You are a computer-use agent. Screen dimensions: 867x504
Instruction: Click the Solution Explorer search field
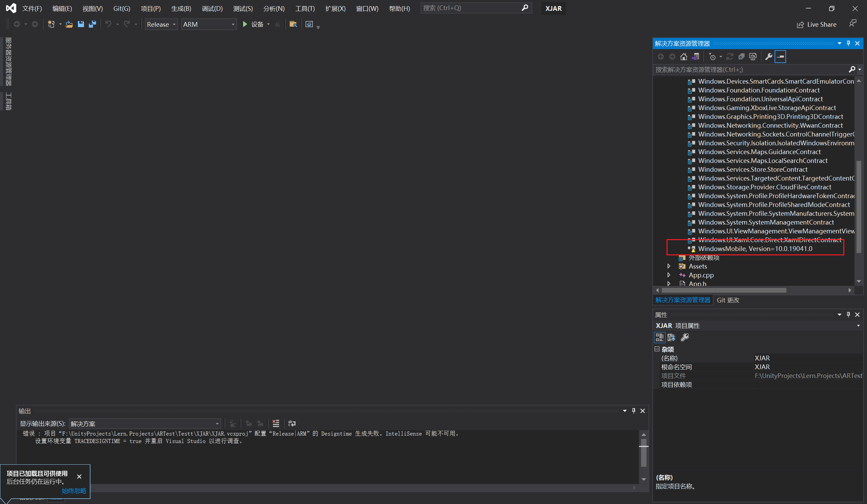(x=751, y=69)
